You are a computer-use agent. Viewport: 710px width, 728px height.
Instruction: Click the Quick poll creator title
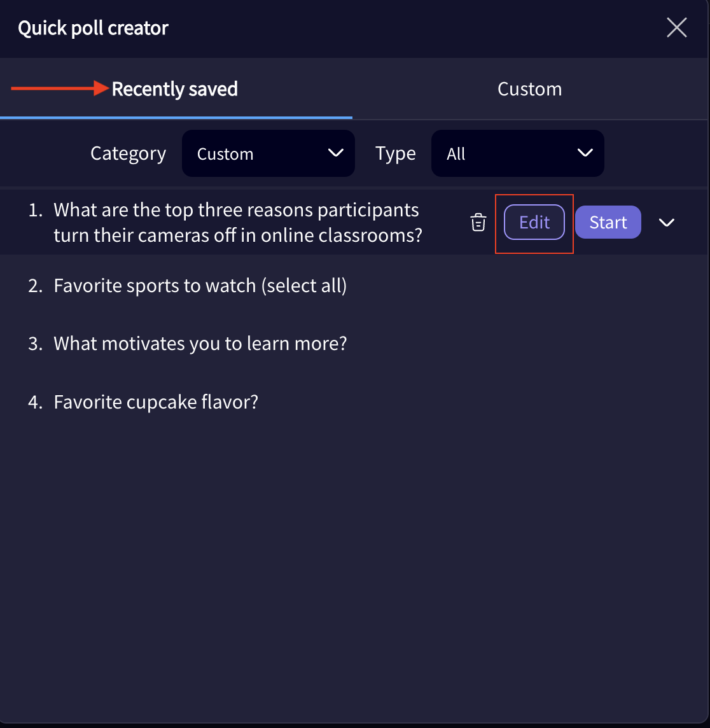93,27
